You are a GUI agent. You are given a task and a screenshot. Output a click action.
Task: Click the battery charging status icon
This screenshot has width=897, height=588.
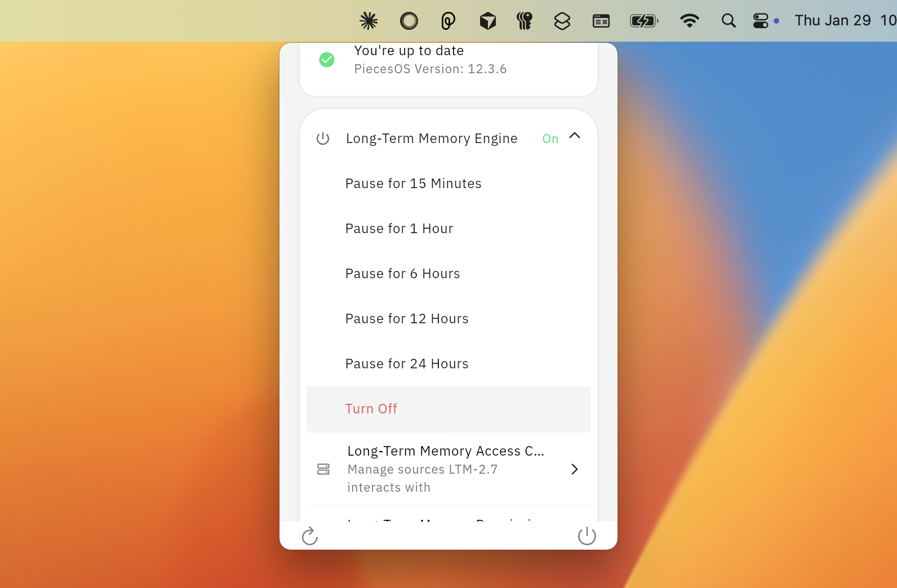click(x=644, y=21)
